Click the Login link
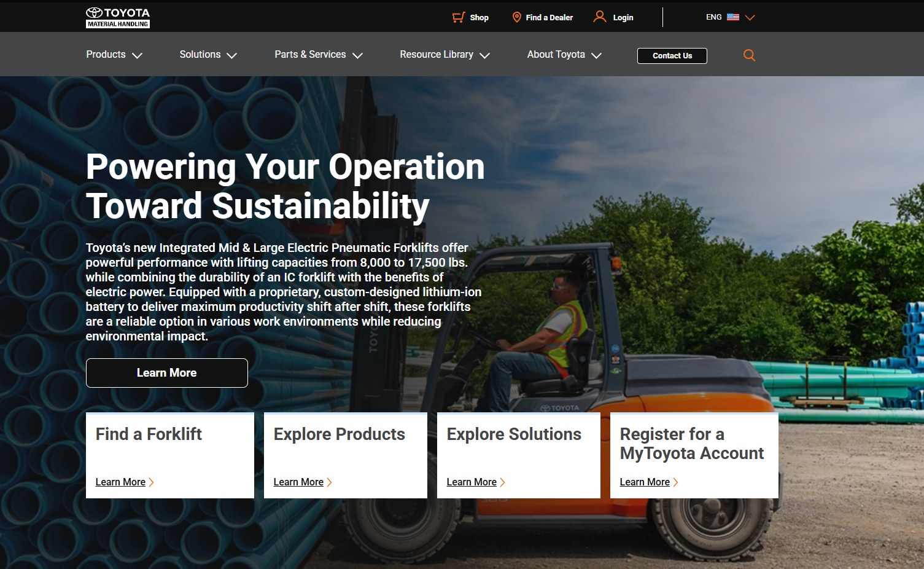 click(623, 18)
